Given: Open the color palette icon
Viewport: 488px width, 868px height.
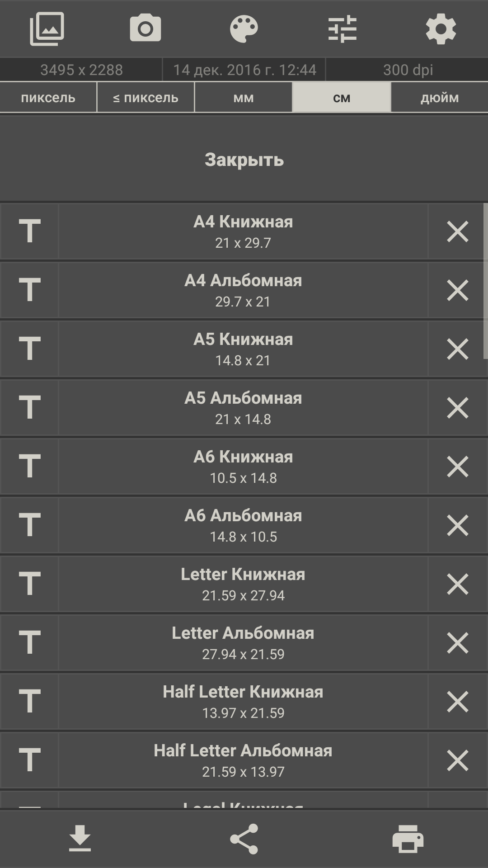Looking at the screenshot, I should 244,29.
